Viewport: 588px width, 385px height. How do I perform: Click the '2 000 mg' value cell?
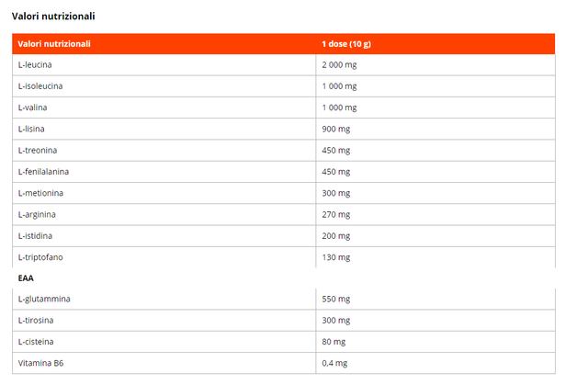click(339, 64)
